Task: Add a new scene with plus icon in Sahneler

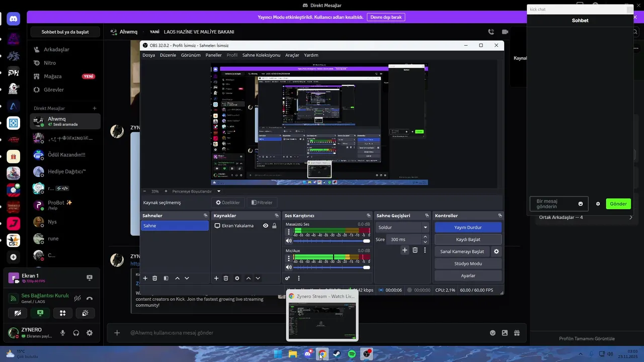Action: 145,278
